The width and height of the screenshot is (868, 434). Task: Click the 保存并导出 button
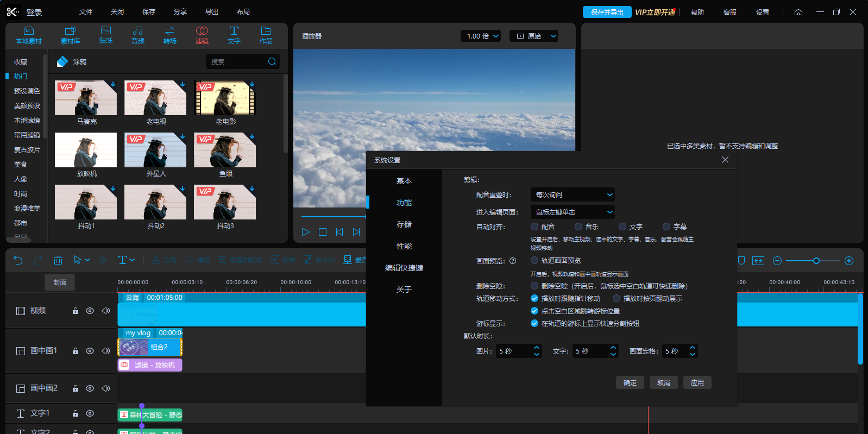pos(607,12)
